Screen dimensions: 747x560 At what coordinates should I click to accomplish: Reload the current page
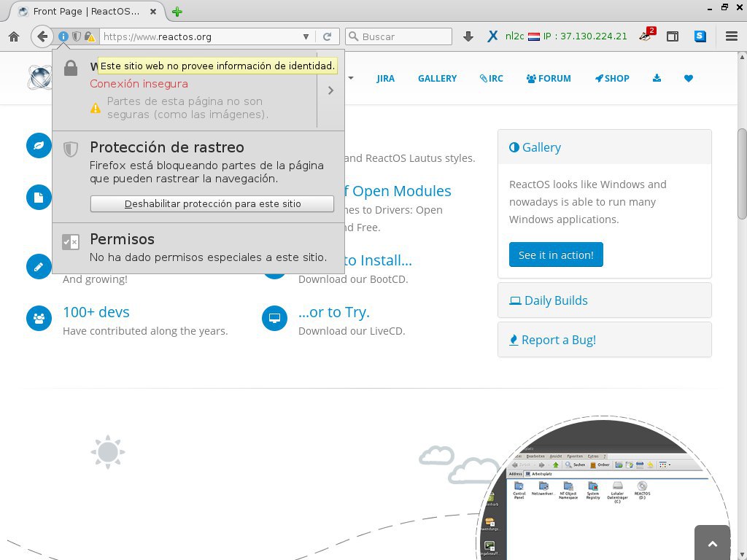click(x=328, y=36)
